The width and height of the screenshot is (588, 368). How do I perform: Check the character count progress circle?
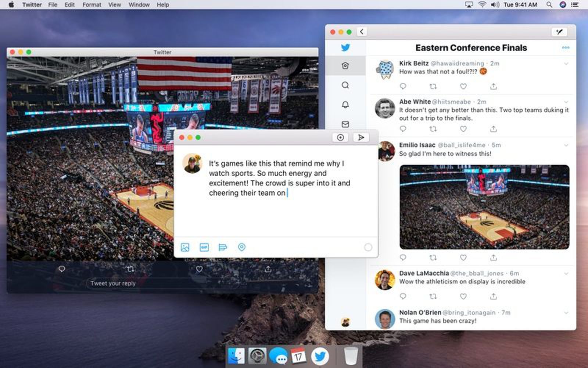[x=368, y=248]
